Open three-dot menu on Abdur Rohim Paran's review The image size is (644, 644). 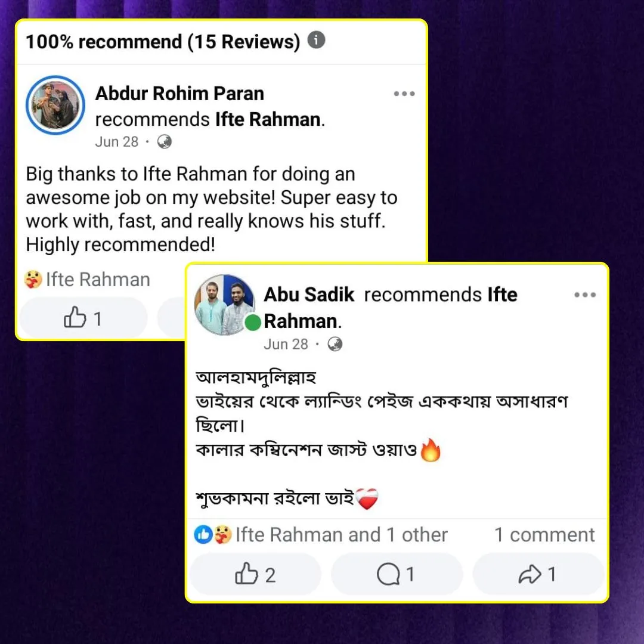tap(404, 94)
